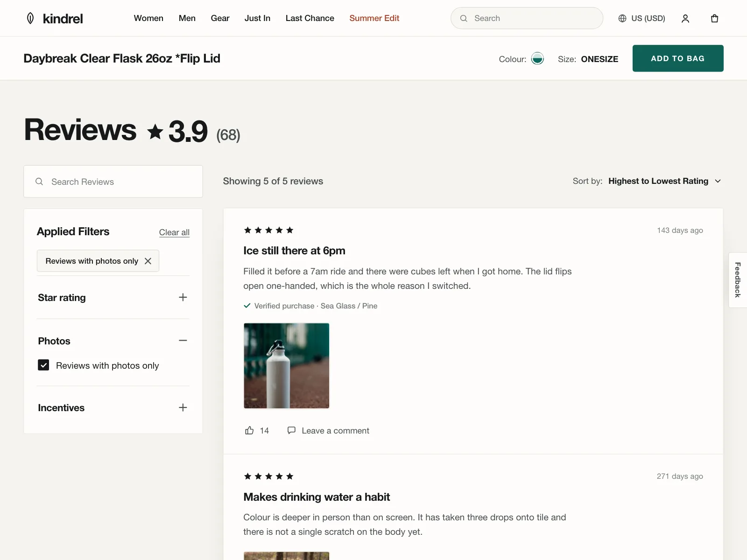This screenshot has width=747, height=560.
Task: Open the partially visible second review photo
Action: (287, 556)
